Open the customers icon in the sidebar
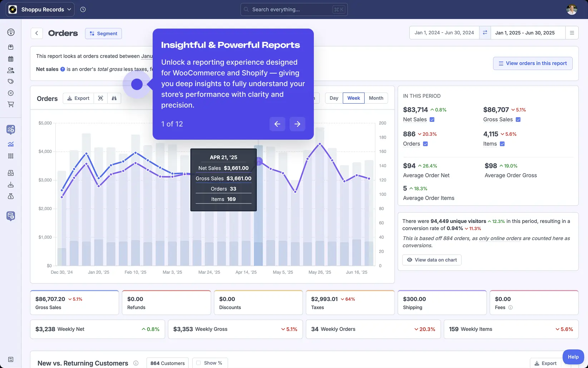588x368 pixels. pos(11,70)
